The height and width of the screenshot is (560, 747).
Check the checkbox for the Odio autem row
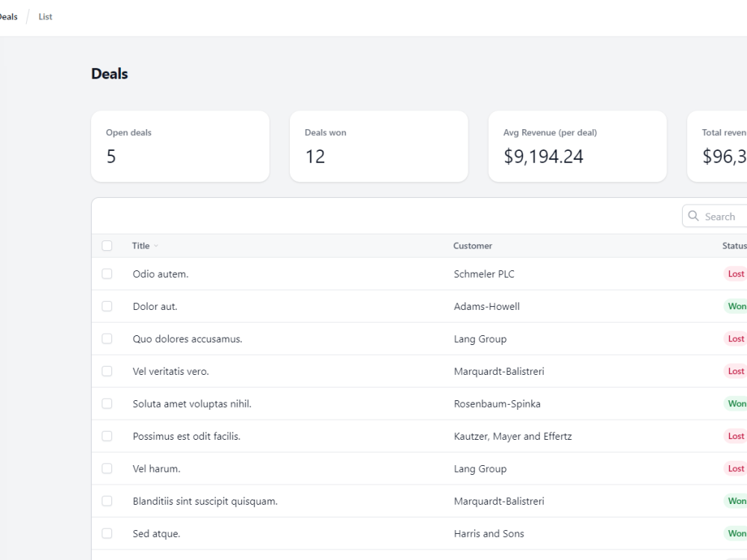(x=107, y=273)
